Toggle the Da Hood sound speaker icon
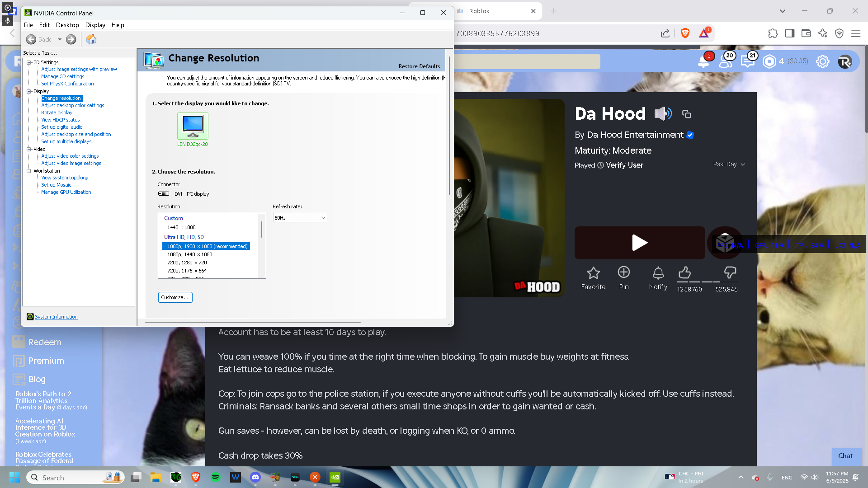The height and width of the screenshot is (488, 868). pyautogui.click(x=663, y=113)
